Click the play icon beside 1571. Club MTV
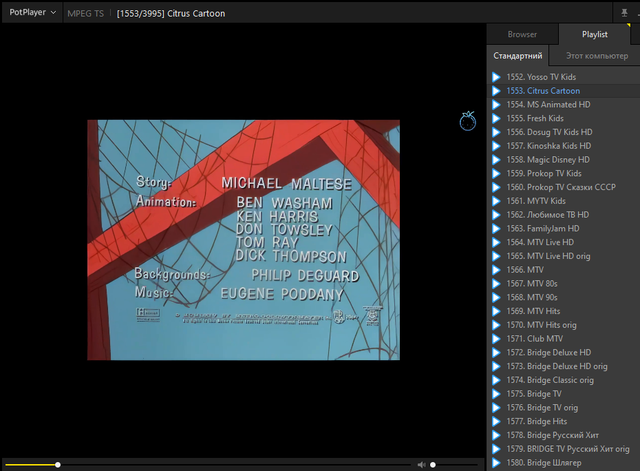This screenshot has height=471, width=640. coord(496,339)
